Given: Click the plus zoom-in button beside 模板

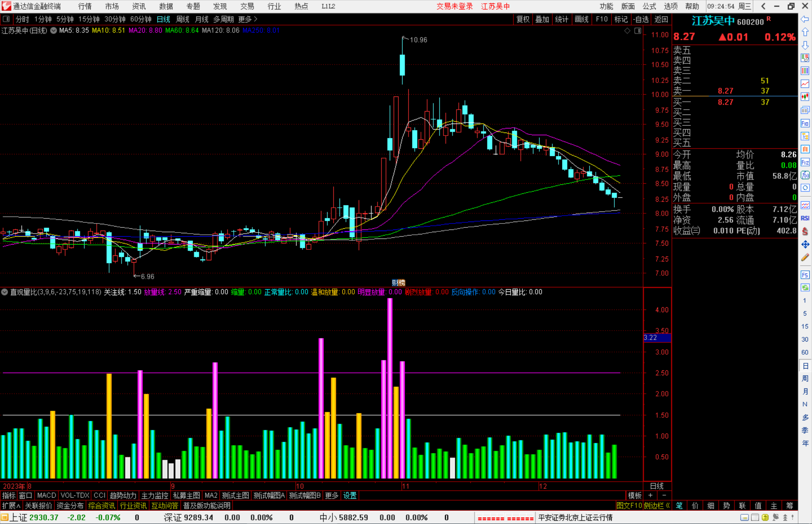Looking at the screenshot, I should [x=650, y=495].
